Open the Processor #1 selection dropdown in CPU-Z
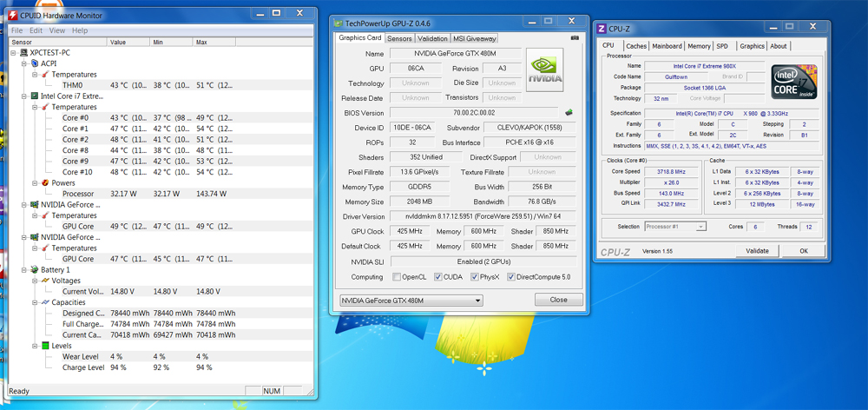 point(675,227)
